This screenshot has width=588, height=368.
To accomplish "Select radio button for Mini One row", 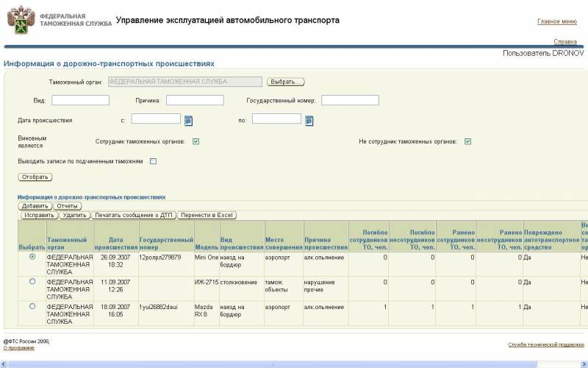I will point(32,256).
